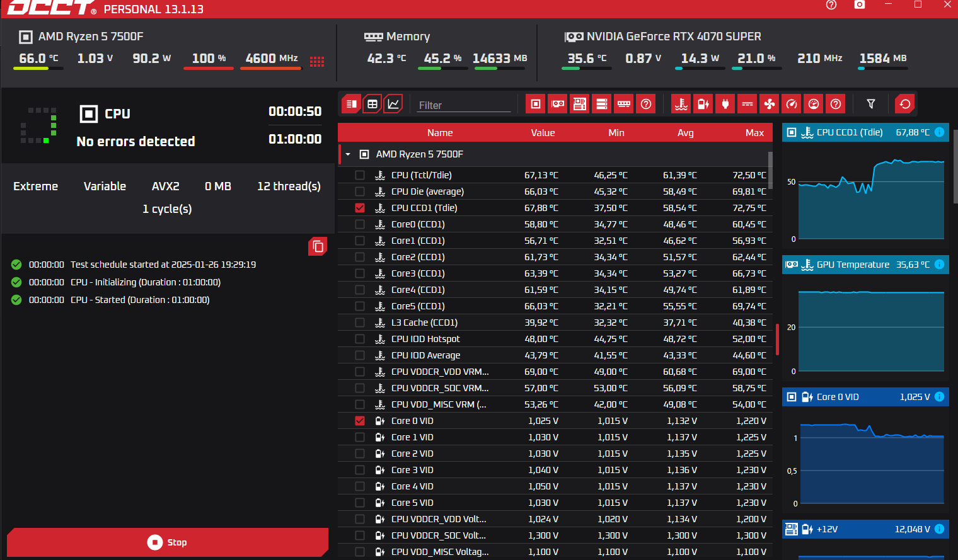Screen dimensions: 958x560
Task: Click the GPU 35.6 °C readout
Action: [587, 59]
